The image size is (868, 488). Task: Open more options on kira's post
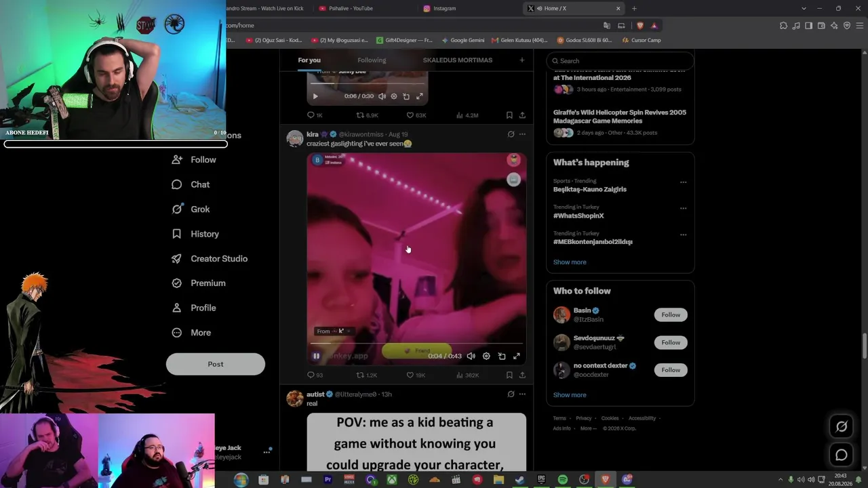click(x=522, y=134)
